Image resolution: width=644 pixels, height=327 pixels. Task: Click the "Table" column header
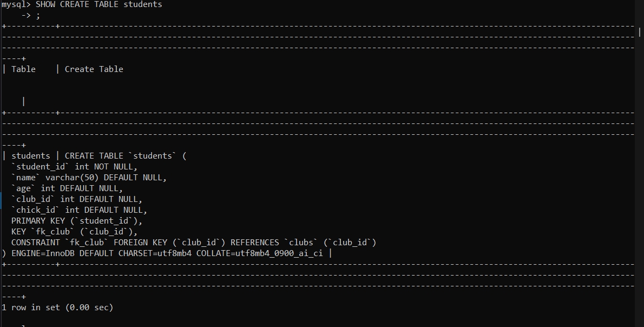tap(23, 69)
